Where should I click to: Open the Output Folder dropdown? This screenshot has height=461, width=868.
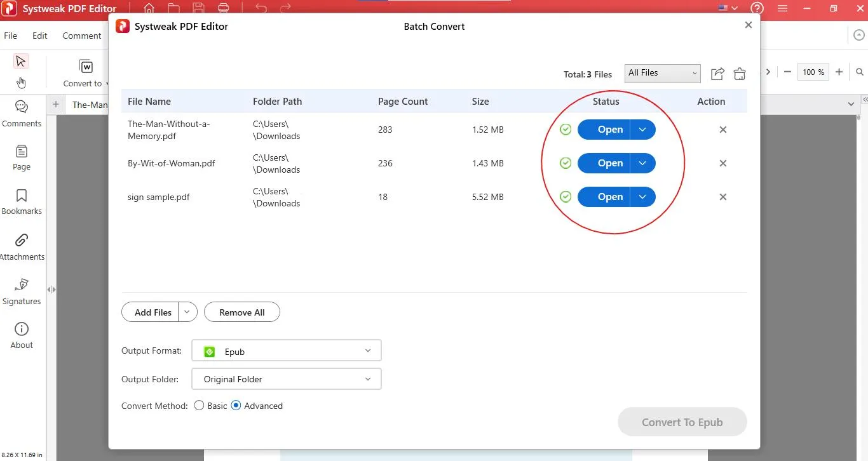286,379
